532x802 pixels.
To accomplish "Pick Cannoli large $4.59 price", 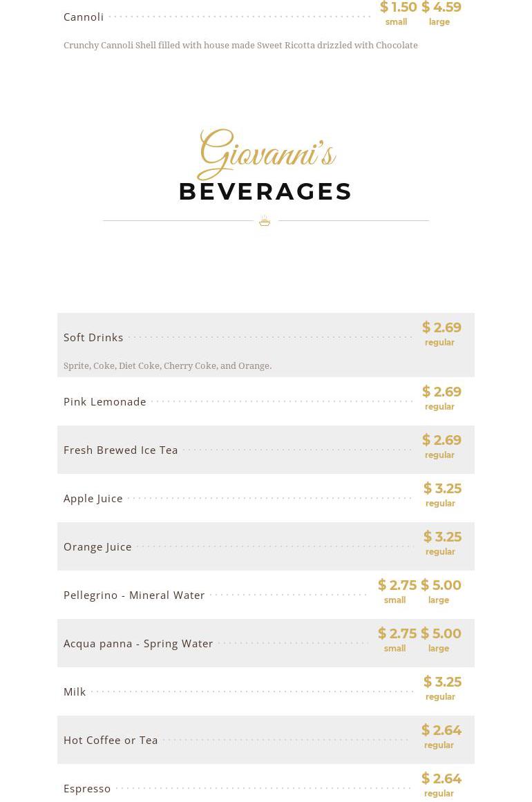I will click(441, 8).
